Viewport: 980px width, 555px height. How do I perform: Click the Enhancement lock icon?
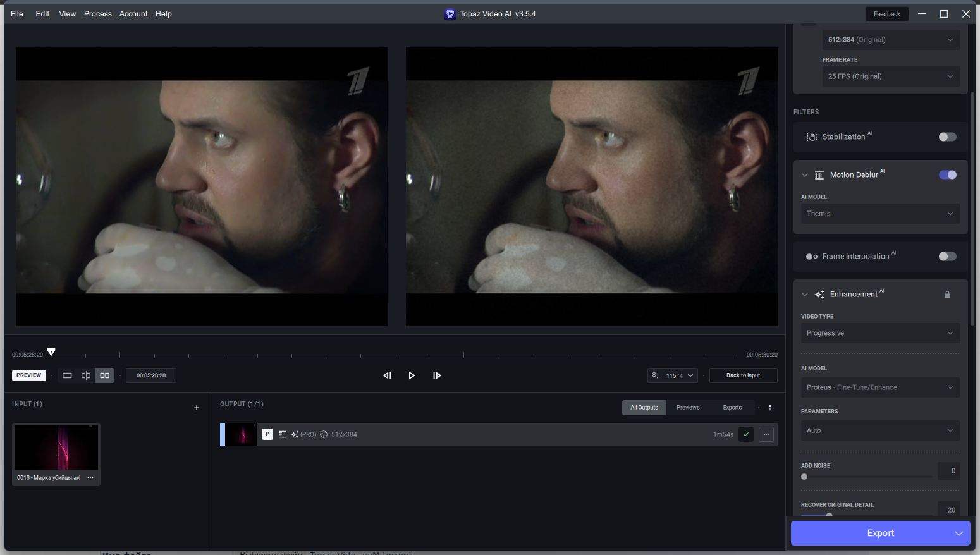(x=947, y=295)
